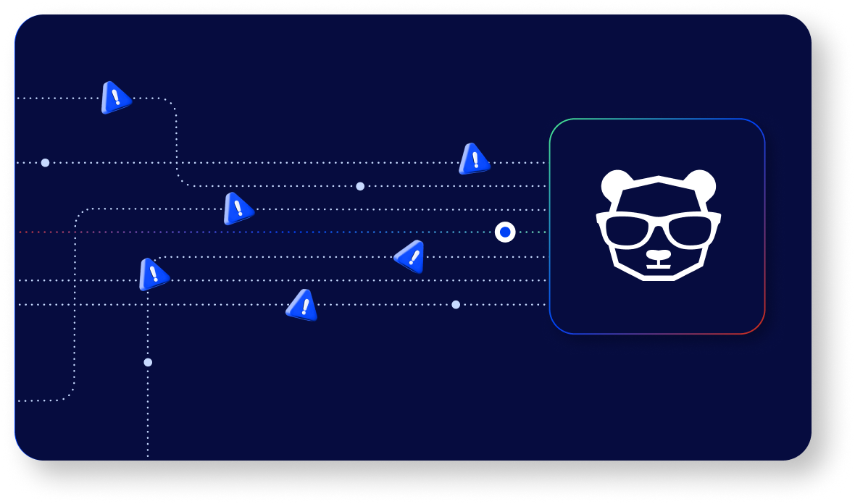
Task: Click the white-ringed blue dot on the colored line
Action: click(x=505, y=232)
